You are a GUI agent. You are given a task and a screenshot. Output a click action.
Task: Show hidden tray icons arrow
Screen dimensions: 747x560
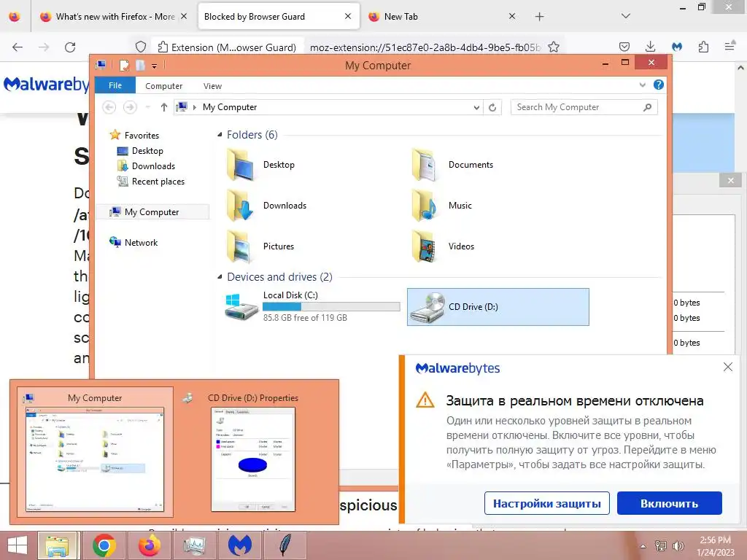click(643, 546)
